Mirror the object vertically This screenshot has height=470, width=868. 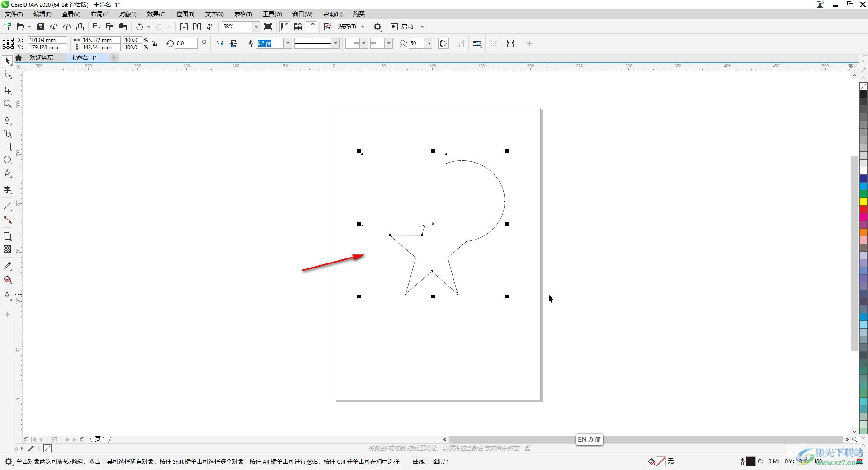(x=233, y=43)
